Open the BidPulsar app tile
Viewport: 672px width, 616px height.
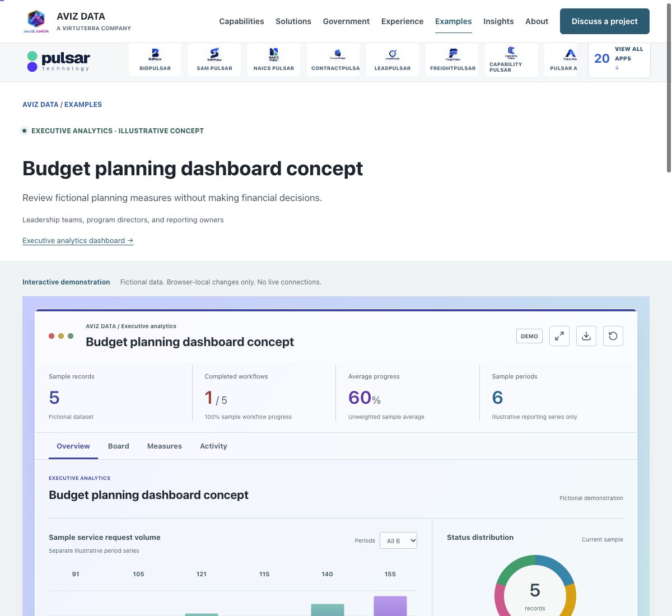coord(155,59)
